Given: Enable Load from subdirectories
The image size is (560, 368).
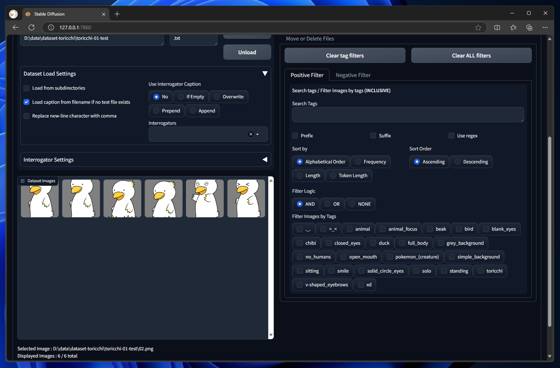Looking at the screenshot, I should click(26, 88).
